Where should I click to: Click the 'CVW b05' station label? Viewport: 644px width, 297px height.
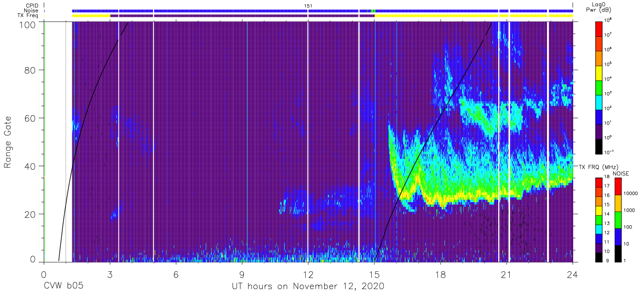pyautogui.click(x=63, y=286)
